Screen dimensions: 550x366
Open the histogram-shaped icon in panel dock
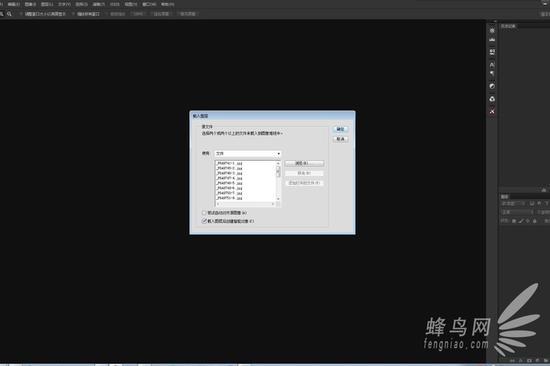[x=492, y=39]
